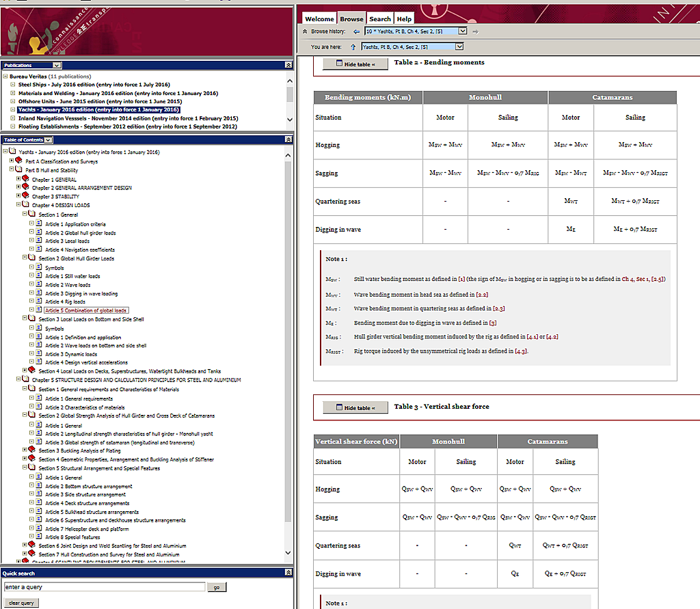This screenshot has width=700, height=609.
Task: Open the 'Table of Contents' panel header dropdown
Action: [49, 139]
